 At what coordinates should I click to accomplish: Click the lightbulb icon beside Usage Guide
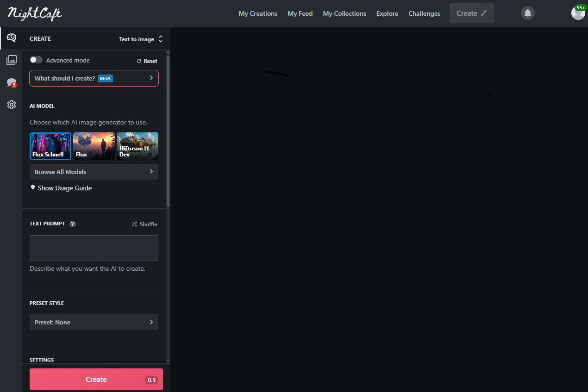click(32, 188)
